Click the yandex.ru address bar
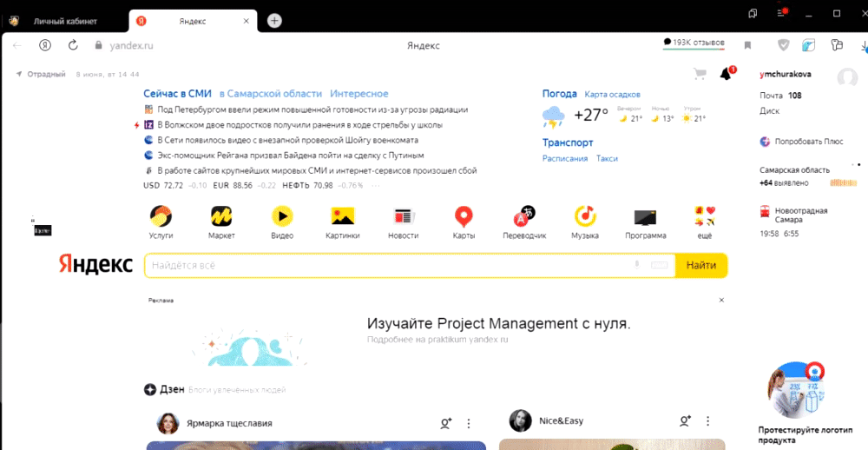The width and height of the screenshot is (868, 450). click(x=131, y=45)
